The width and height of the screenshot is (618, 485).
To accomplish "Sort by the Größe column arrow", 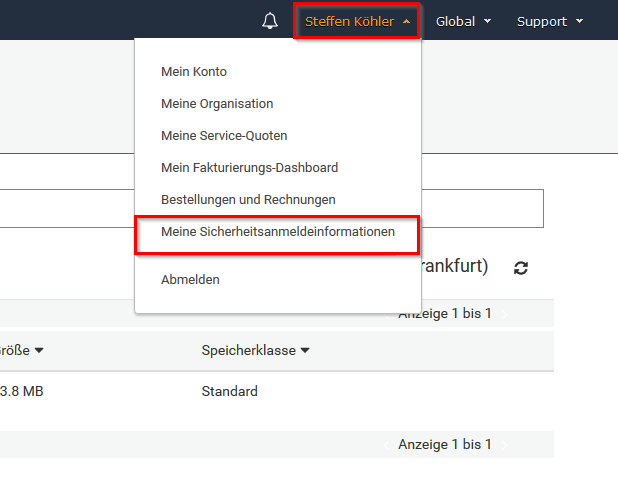I will [38, 350].
